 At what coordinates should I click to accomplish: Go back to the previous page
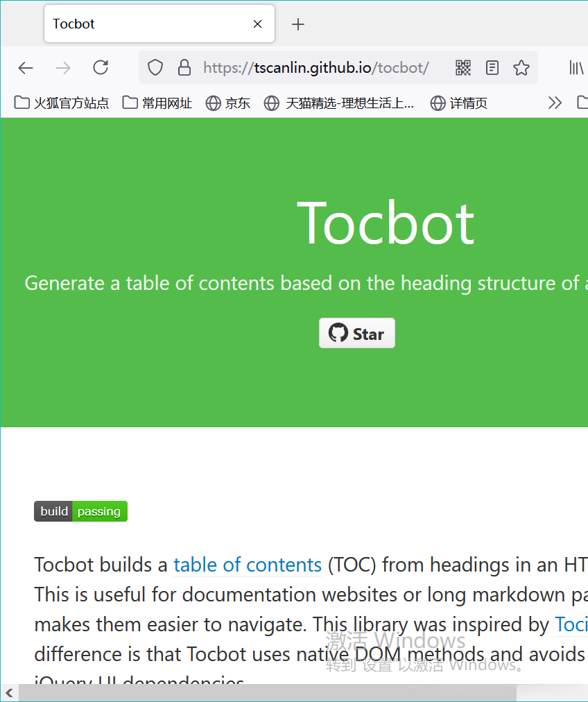click(x=26, y=68)
